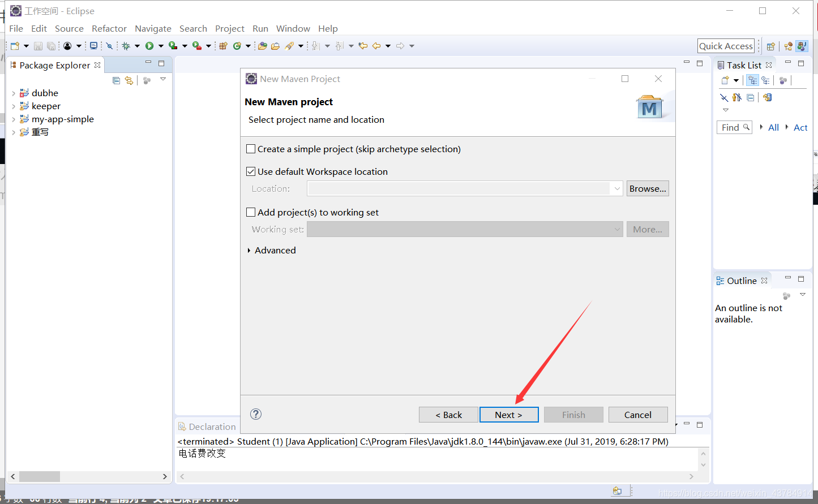Launch the Coverage run icon
The width and height of the screenshot is (818, 504).
tap(173, 46)
